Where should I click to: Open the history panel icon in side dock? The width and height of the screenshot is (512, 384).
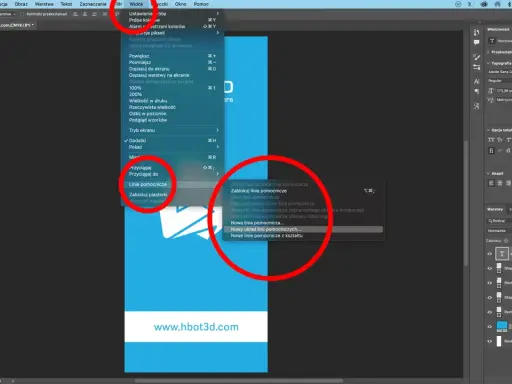[477, 32]
